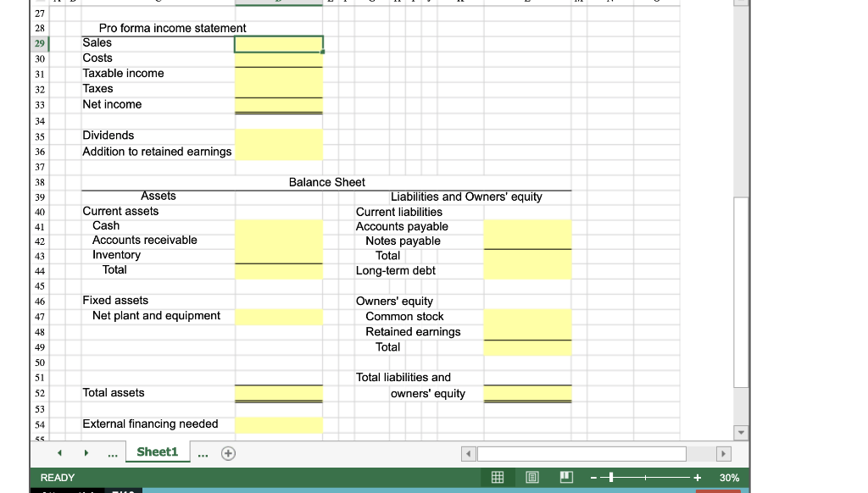868x493 pixels.
Task: Select row header 29
Action: [x=40, y=44]
